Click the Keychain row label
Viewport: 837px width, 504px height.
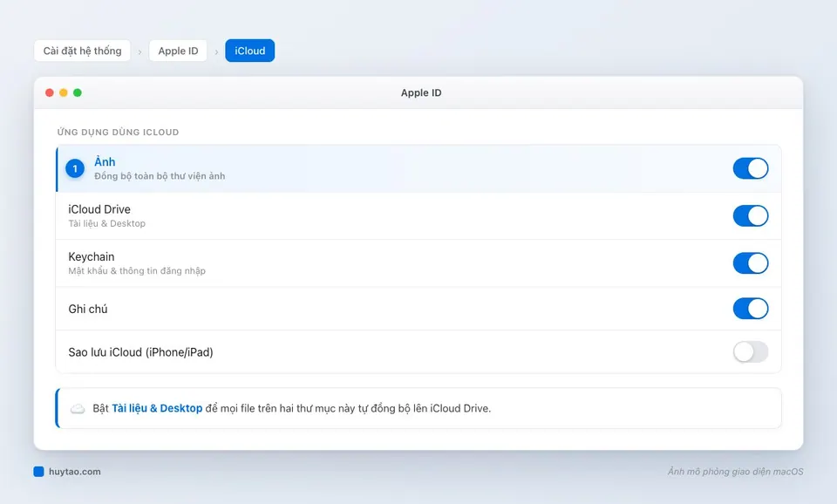[92, 257]
